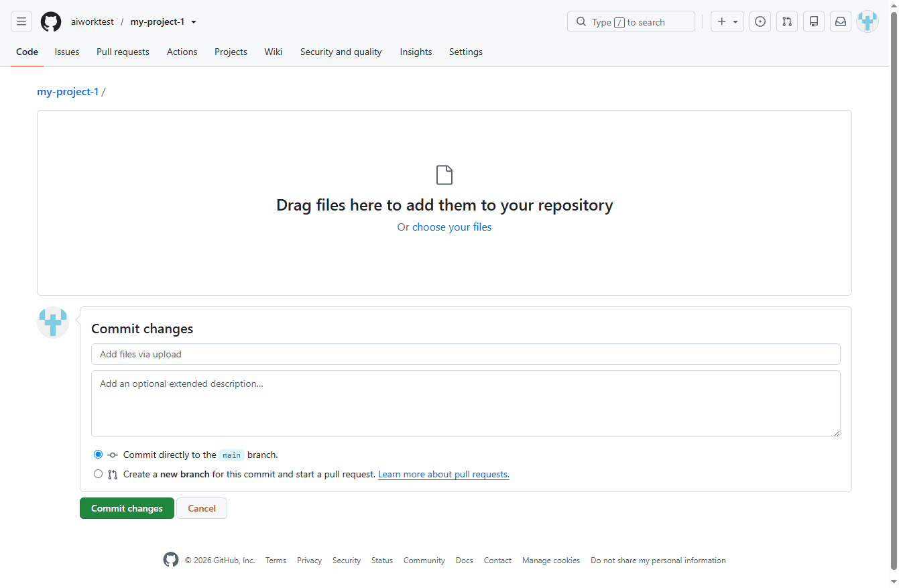Open the Terms footer link
The image size is (899, 588).
276,561
